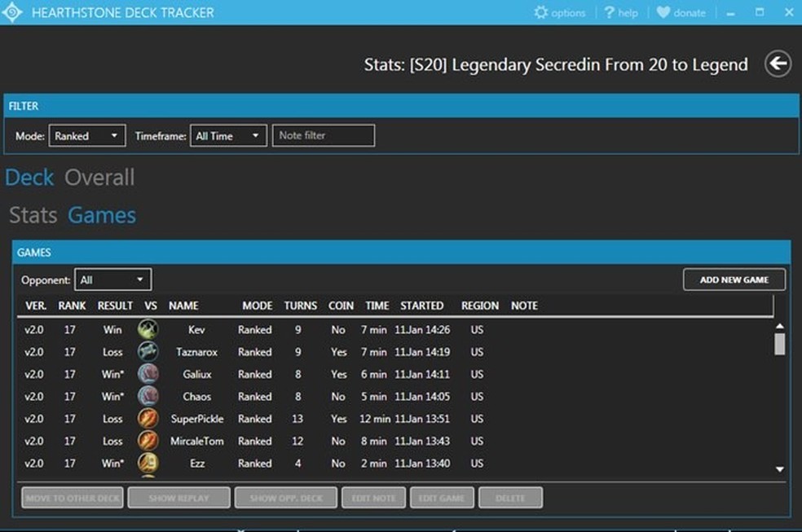This screenshot has height=532, width=802.
Task: Sort by the TURNS column header
Action: (301, 306)
